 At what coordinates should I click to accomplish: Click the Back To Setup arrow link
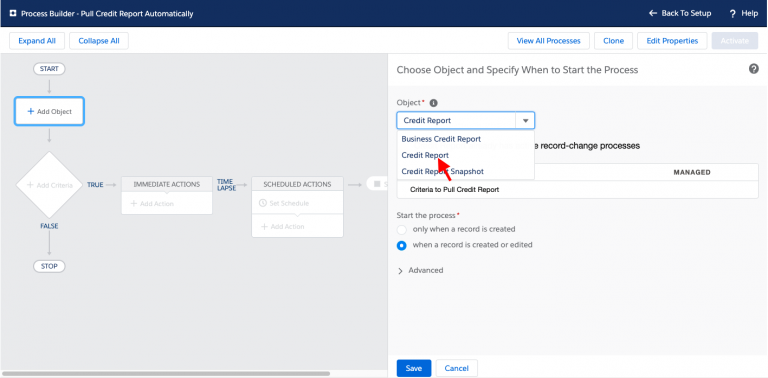tap(679, 13)
